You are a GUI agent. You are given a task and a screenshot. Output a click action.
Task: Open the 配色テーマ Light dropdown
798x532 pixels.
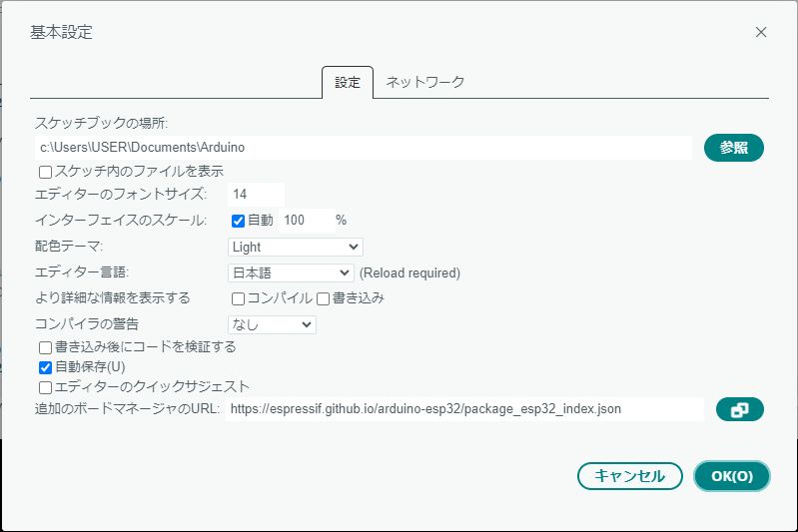[296, 247]
